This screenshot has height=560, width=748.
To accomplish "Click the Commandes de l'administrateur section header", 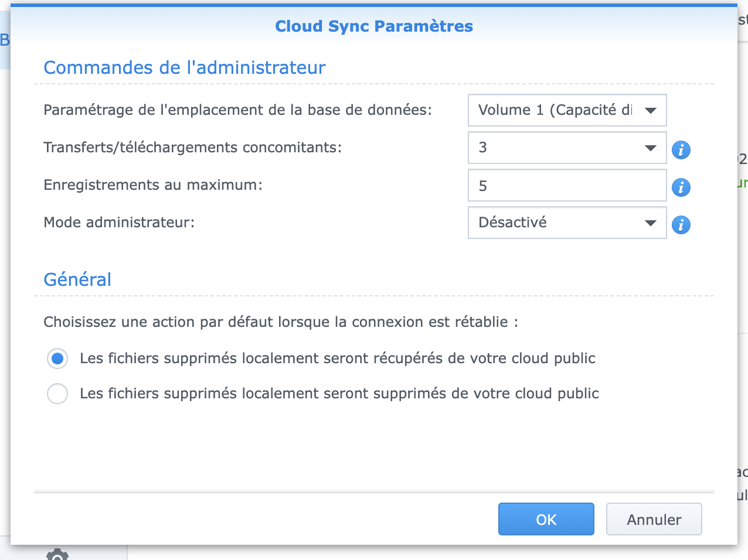I will click(x=185, y=68).
